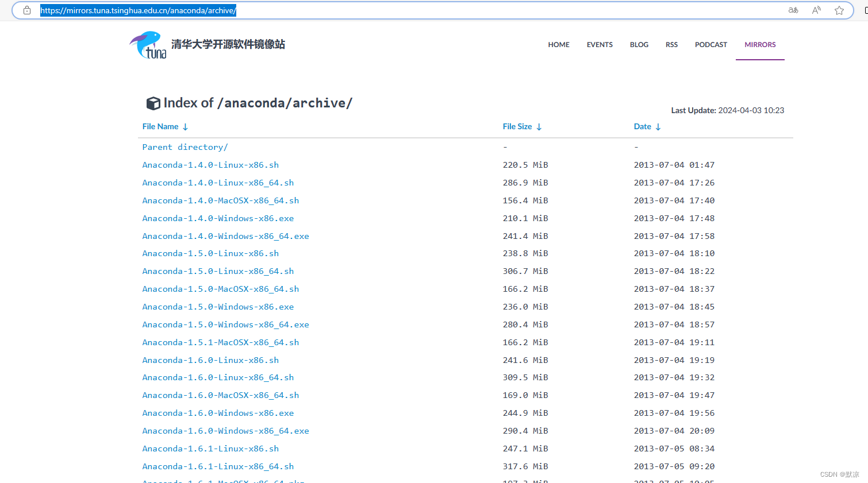
Task: Download Anaconda-1.5.0-Windows-x86_64.exe
Action: pyautogui.click(x=226, y=325)
